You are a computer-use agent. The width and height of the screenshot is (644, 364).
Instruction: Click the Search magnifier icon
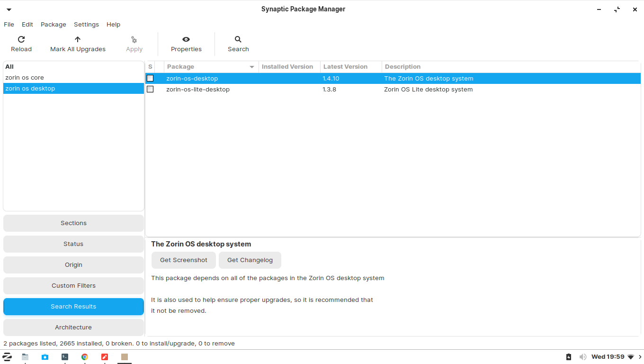(238, 39)
